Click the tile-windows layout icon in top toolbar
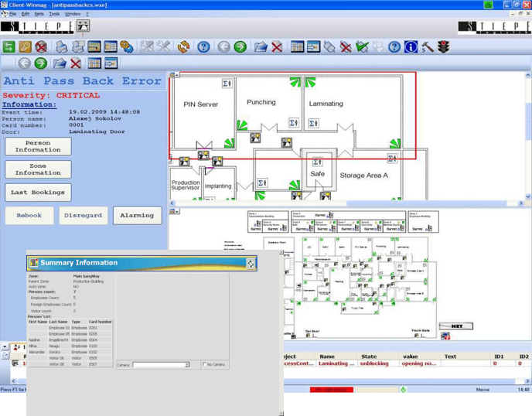 [x=297, y=47]
